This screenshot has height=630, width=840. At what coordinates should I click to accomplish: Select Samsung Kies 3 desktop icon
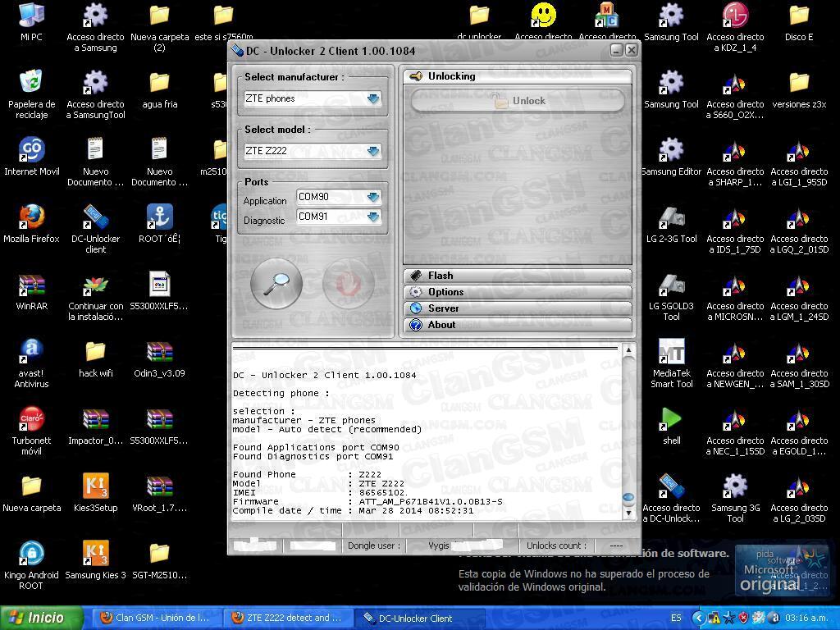point(95,560)
